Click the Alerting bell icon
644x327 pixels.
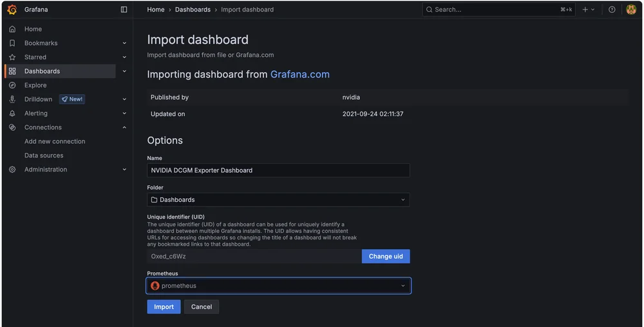[12, 114]
